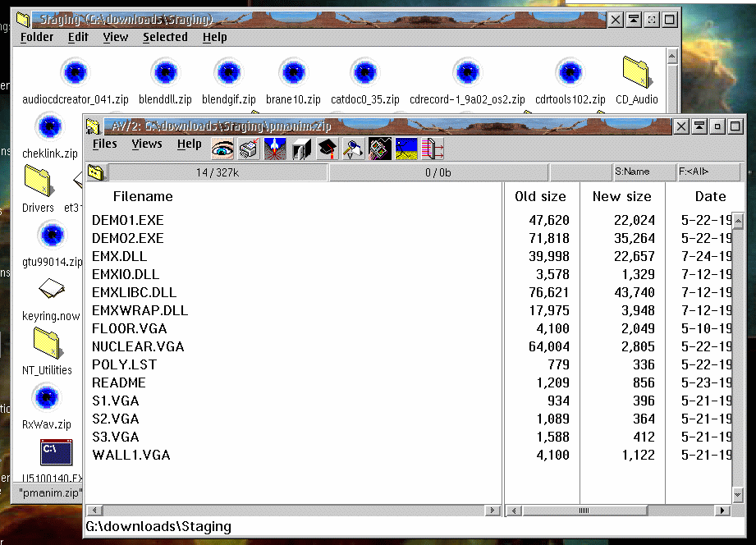
Task: Select the README file entry
Action: click(x=119, y=382)
